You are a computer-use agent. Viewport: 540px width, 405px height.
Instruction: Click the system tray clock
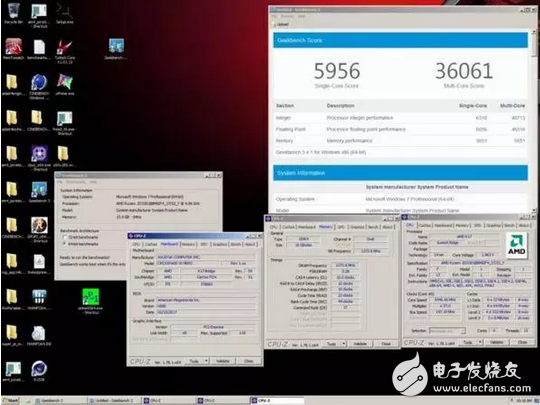click(524, 401)
